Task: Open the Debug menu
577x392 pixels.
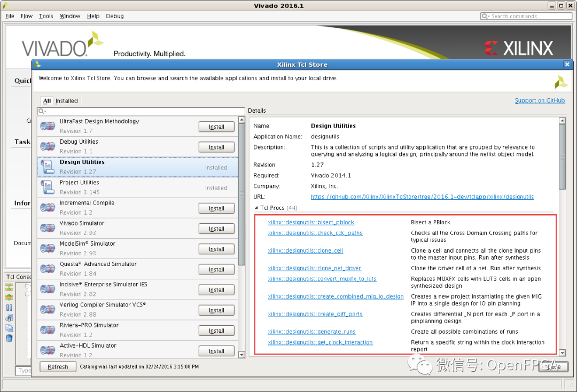Action: [115, 16]
